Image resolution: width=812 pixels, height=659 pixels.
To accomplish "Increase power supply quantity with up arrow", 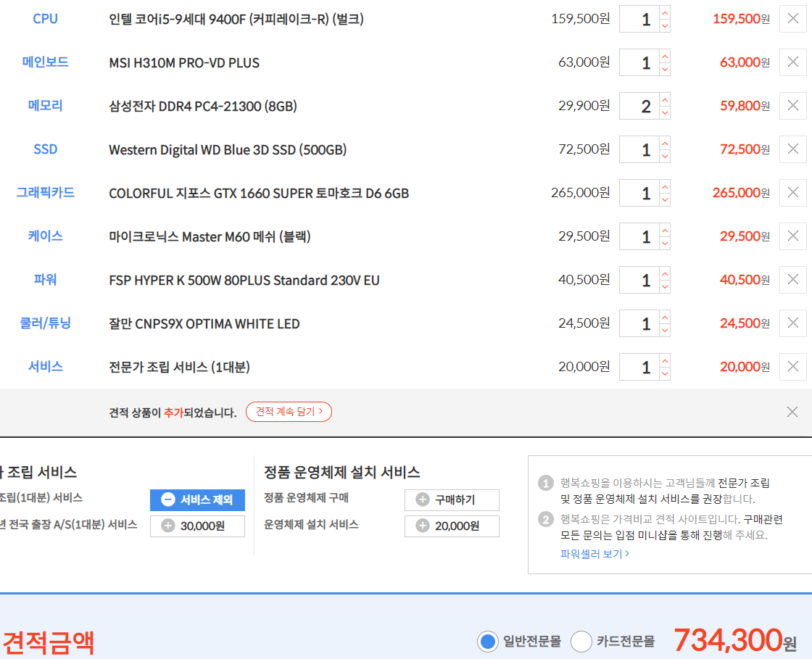I will (665, 273).
